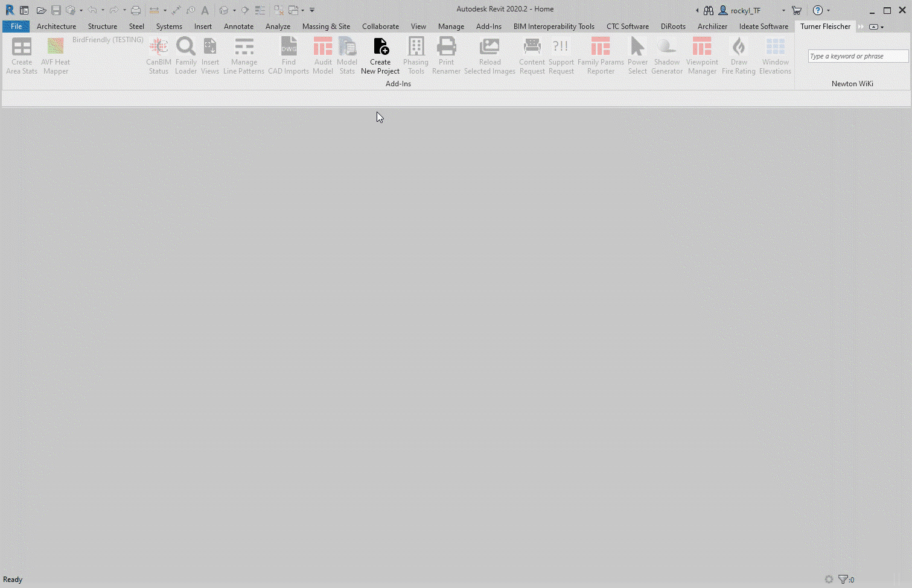Viewport: 912px width, 588px height.
Task: Click Reload Selected Images
Action: [x=489, y=56]
